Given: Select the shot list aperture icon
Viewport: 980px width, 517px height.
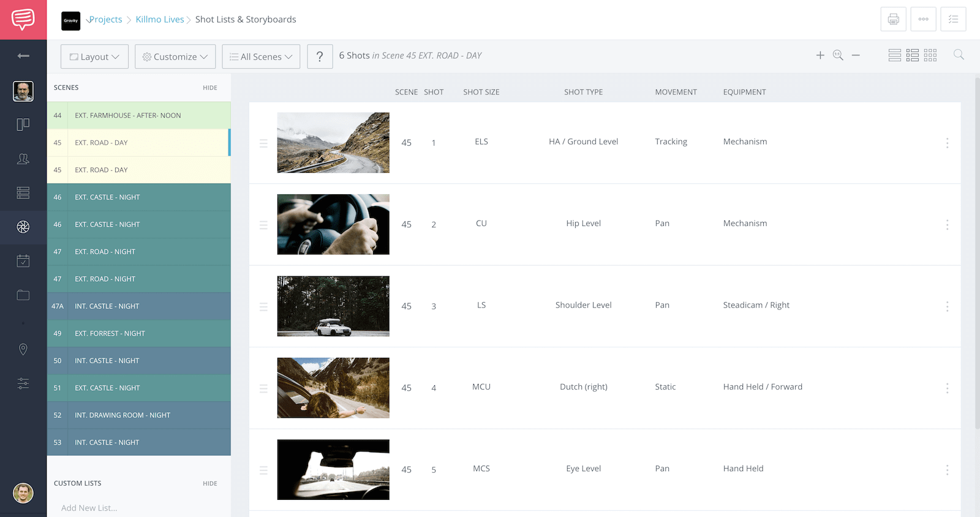Looking at the screenshot, I should 23,227.
